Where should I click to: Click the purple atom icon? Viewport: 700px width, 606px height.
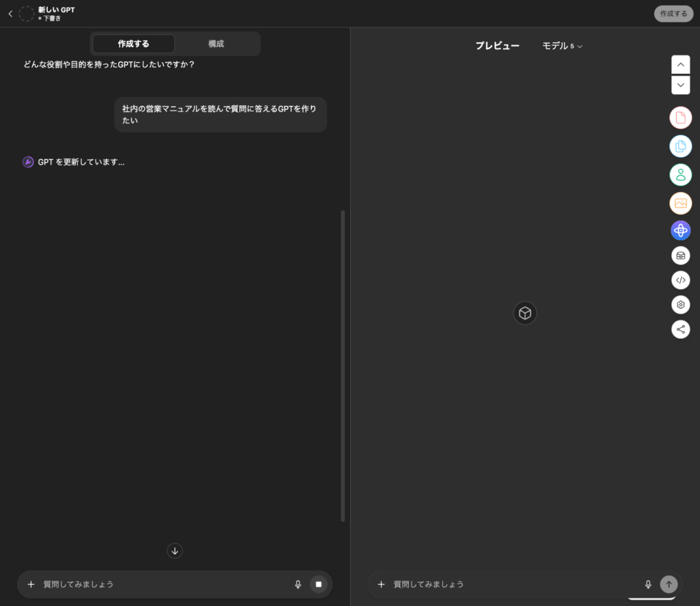[x=680, y=231]
